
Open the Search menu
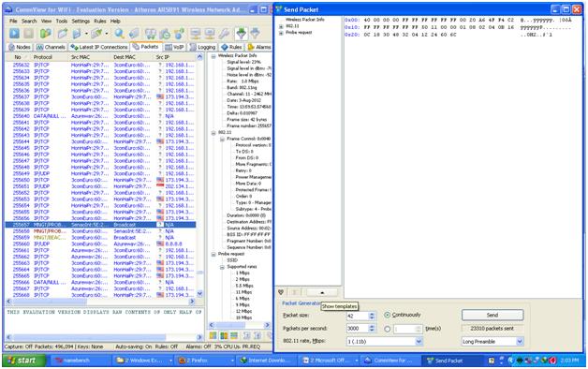tap(29, 21)
